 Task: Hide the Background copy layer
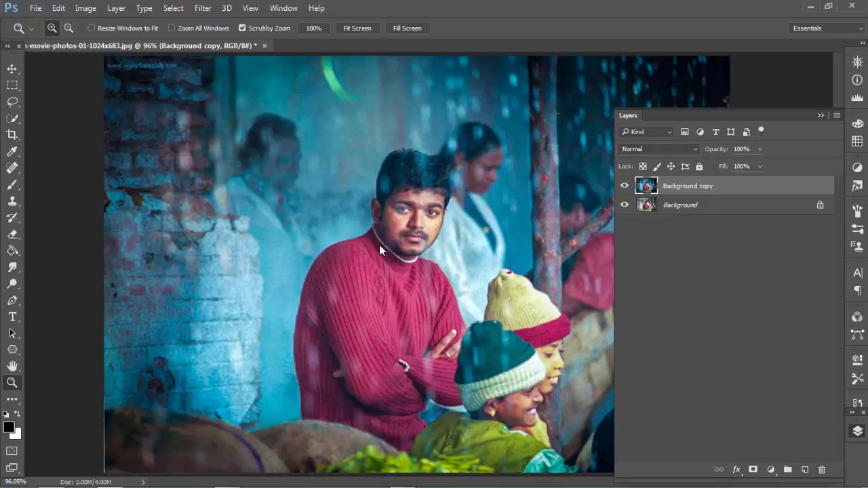point(625,186)
